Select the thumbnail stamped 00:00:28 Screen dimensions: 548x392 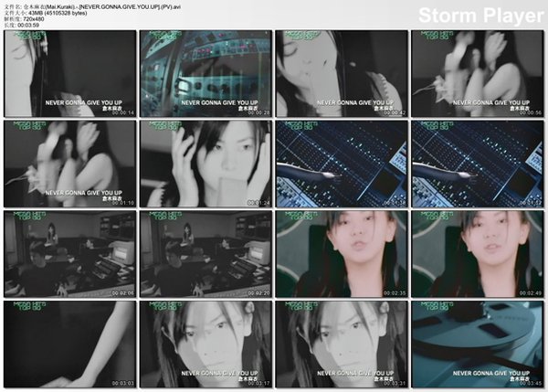point(205,73)
